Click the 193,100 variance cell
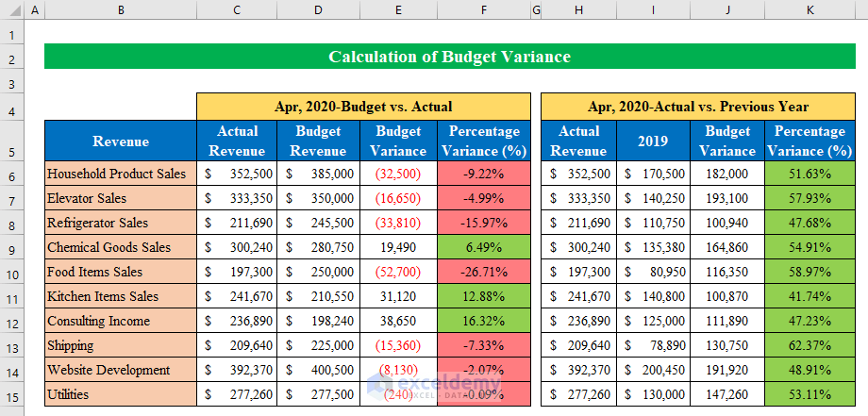This screenshot has height=416, width=868. point(727,198)
